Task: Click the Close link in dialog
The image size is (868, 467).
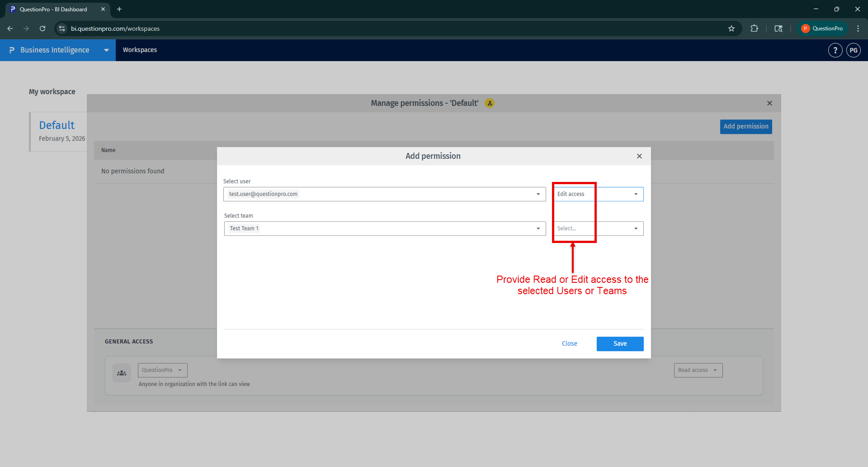Action: point(570,344)
